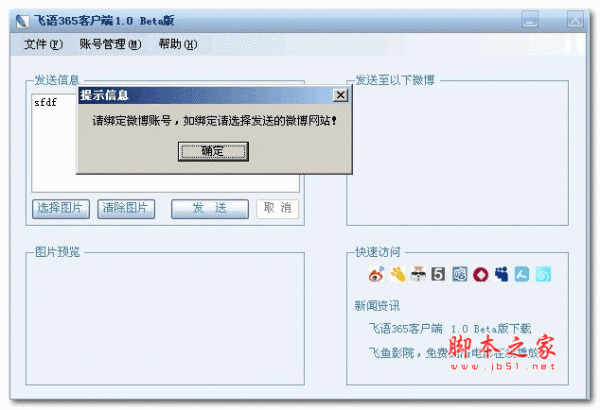The width and height of the screenshot is (600, 410).
Task: Open the 帮助(H) menu
Action: 178,44
